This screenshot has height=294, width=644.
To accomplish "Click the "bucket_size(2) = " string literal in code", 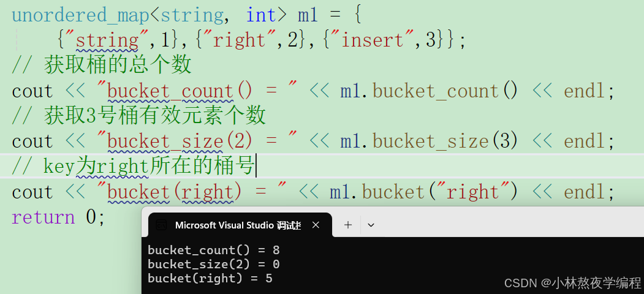I will coord(197,141).
